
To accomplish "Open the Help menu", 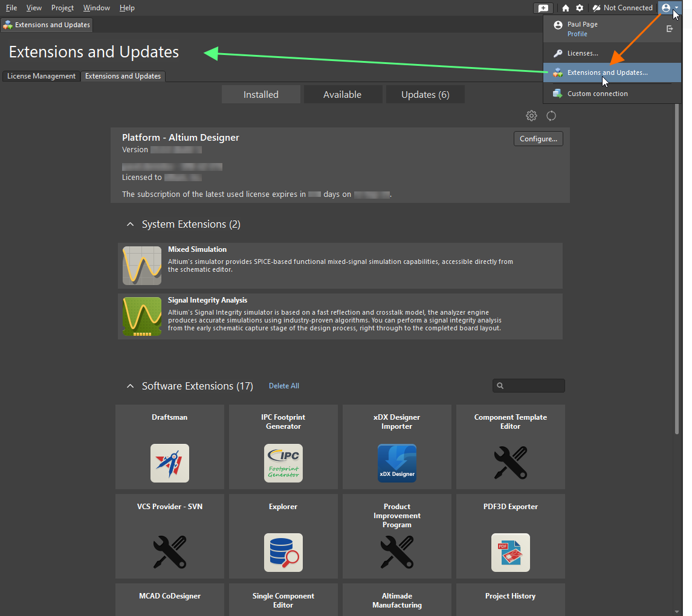I will (127, 7).
